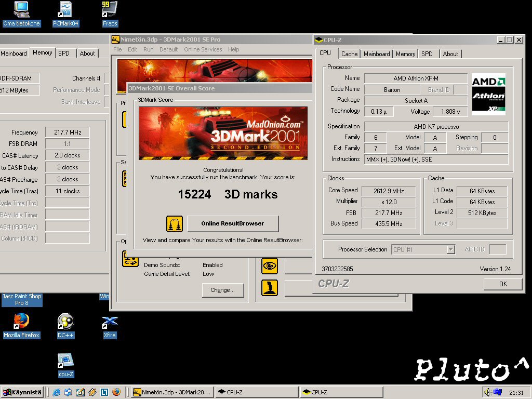532x399 pixels.
Task: Switch to Mainboard tab in left CPU-Z
Action: pos(14,54)
